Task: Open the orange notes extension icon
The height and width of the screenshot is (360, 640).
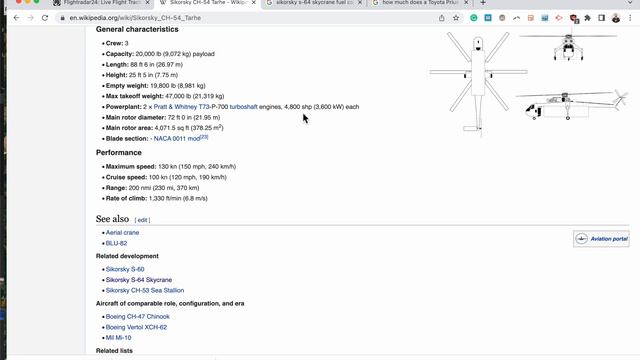Action: tap(531, 18)
